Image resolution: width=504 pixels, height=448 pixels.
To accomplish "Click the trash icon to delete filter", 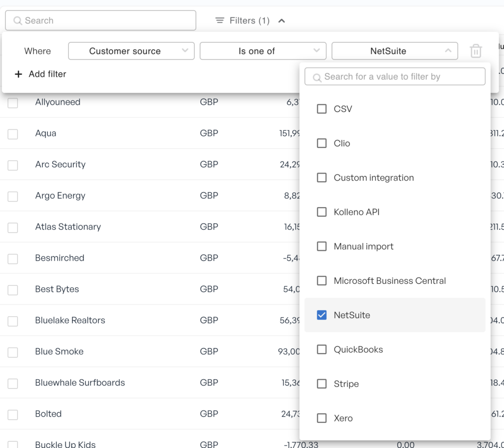I will pos(475,51).
